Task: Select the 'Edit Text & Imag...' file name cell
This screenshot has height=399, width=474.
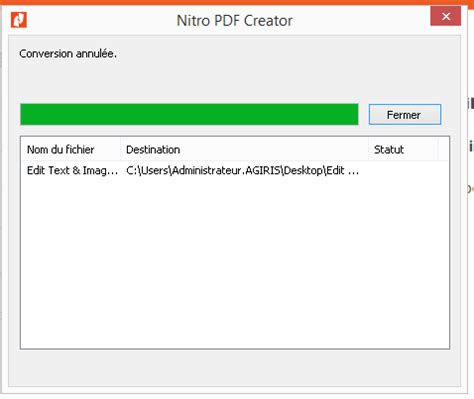Action: pos(72,171)
